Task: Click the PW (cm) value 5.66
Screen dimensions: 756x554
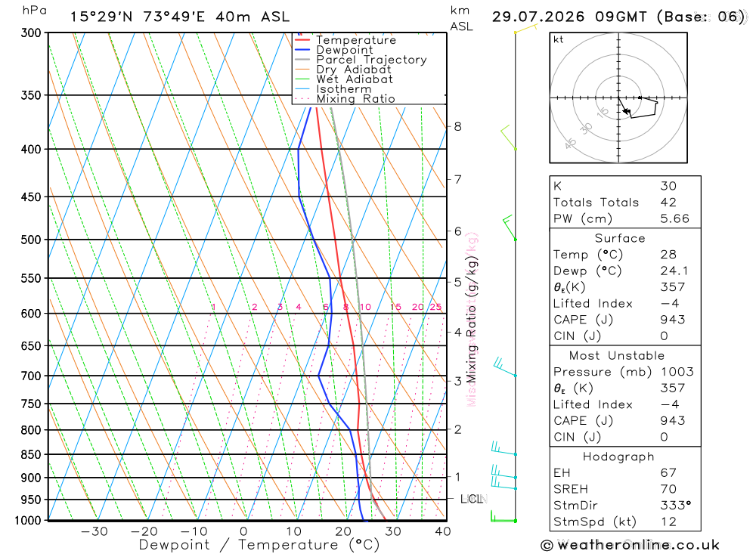Action: [674, 219]
